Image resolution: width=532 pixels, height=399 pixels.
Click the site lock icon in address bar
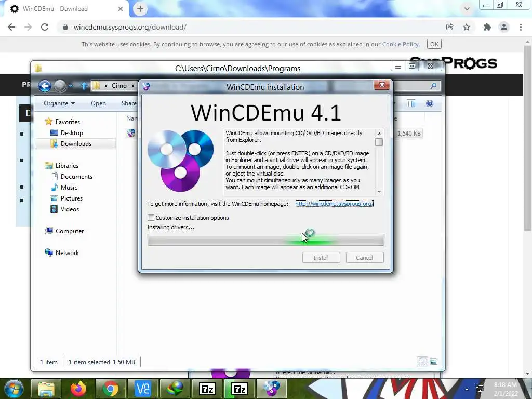point(65,27)
